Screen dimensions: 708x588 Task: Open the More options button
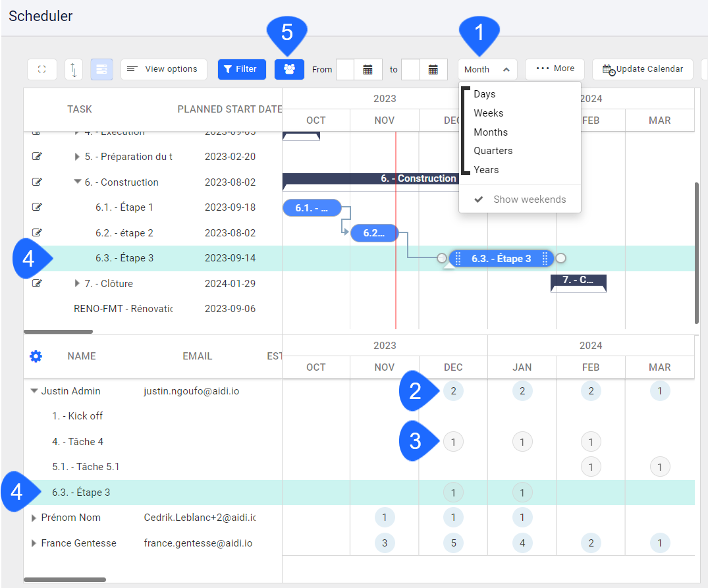tap(555, 69)
